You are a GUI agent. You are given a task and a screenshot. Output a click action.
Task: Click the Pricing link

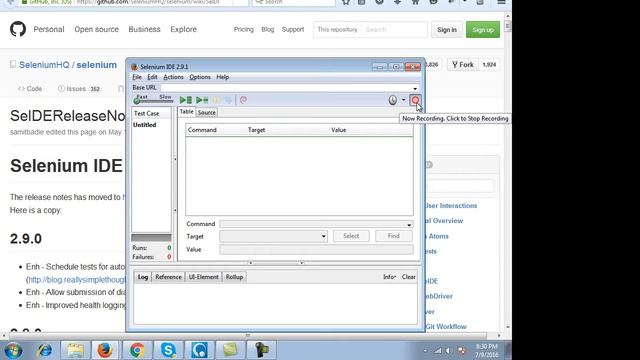pyautogui.click(x=244, y=29)
